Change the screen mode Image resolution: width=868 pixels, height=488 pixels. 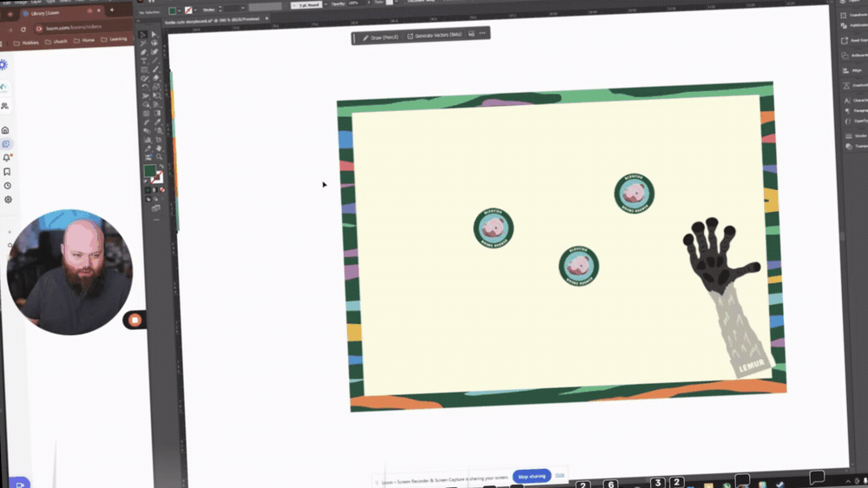(x=155, y=208)
